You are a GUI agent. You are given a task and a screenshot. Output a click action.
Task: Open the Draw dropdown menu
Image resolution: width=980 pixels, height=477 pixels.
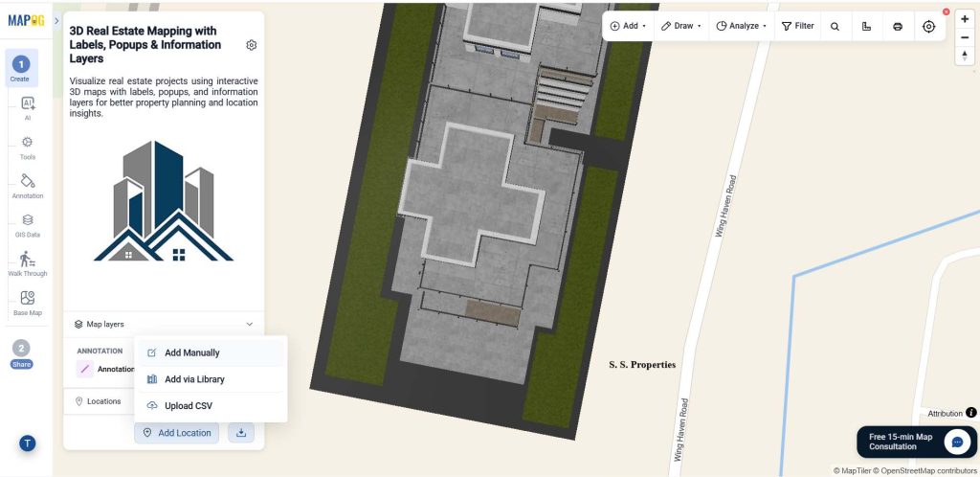tap(680, 26)
